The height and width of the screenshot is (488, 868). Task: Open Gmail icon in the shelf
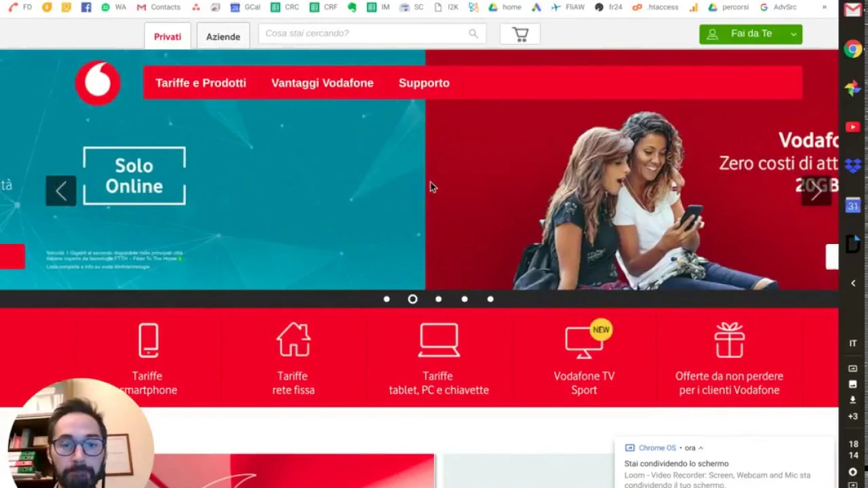coord(853,10)
